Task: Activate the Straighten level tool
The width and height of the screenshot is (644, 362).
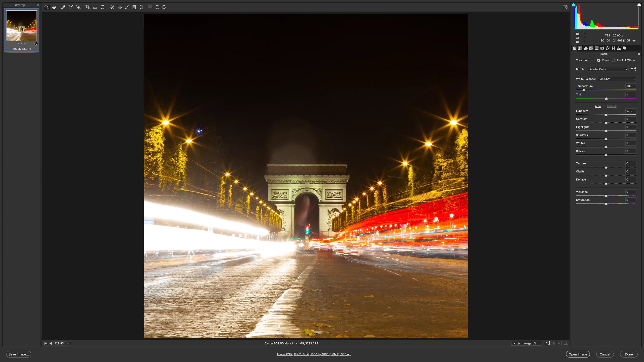Action: pyautogui.click(x=95, y=7)
